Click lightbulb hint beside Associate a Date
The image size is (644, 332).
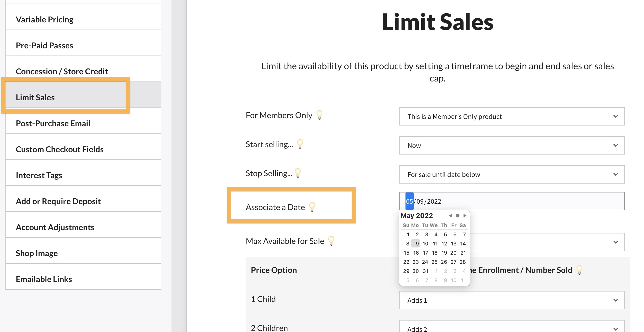click(x=312, y=207)
